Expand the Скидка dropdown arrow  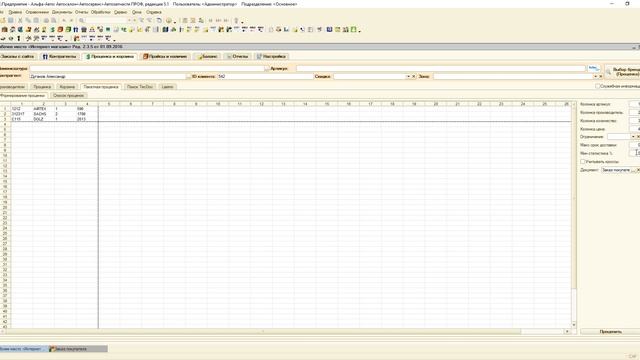click(408, 76)
